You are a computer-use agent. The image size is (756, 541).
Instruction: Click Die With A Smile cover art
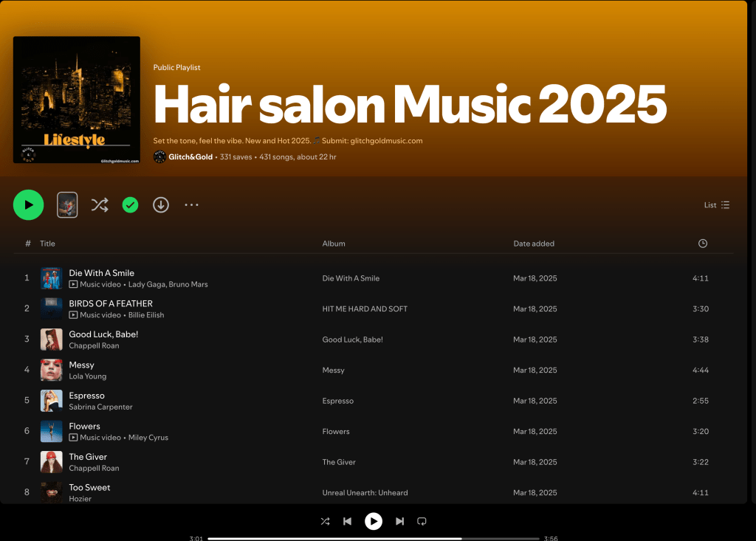click(51, 278)
